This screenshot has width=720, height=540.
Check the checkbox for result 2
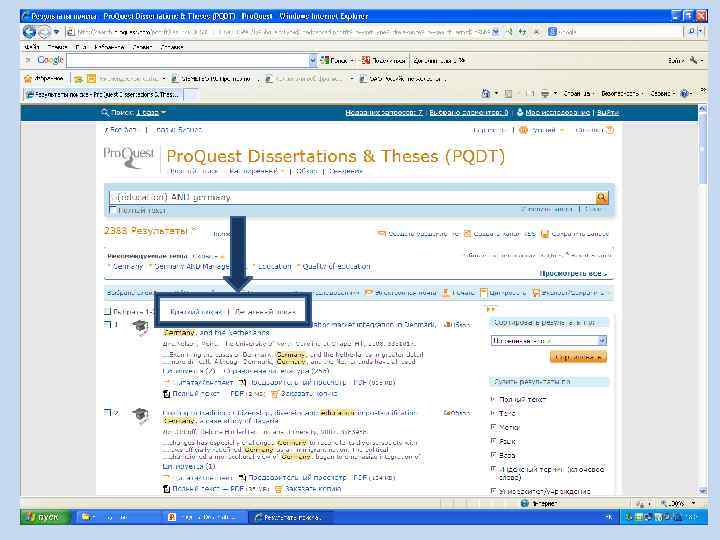click(107, 412)
